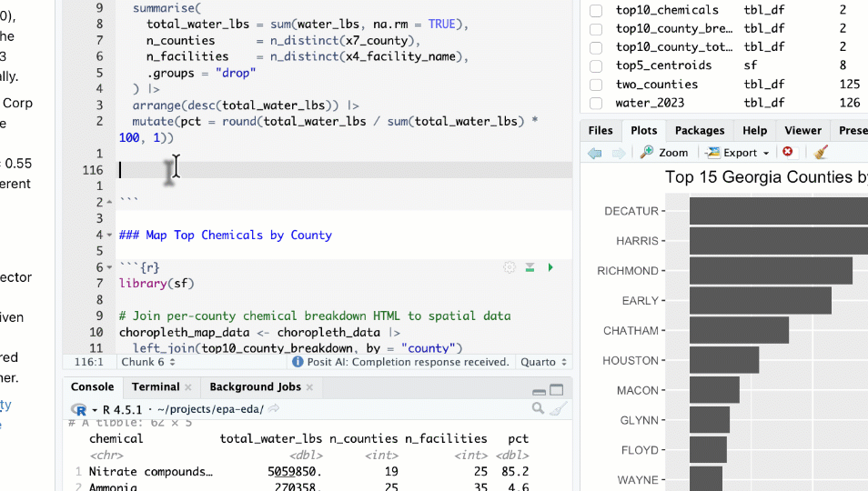Viewport: 868px width, 491px height.
Task: Click Posit AI completion status message
Action: [x=408, y=362]
